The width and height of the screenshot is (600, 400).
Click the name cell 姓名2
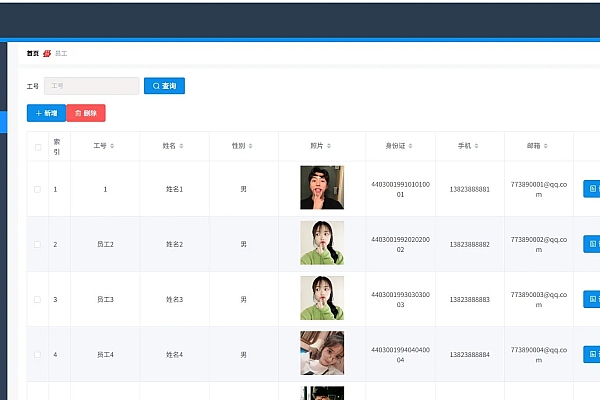pos(174,244)
